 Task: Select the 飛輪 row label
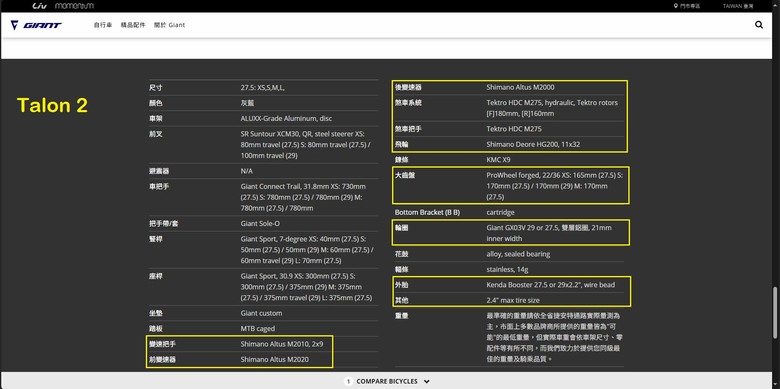tap(401, 144)
